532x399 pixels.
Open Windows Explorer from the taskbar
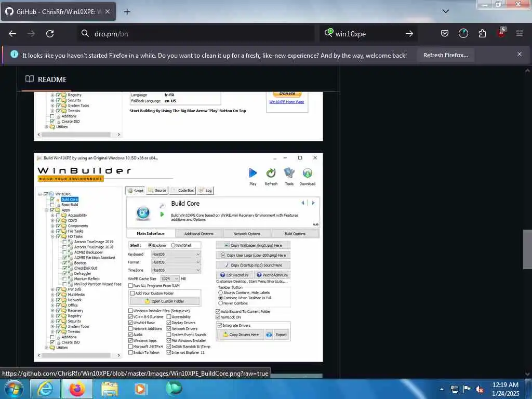pyautogui.click(x=109, y=389)
